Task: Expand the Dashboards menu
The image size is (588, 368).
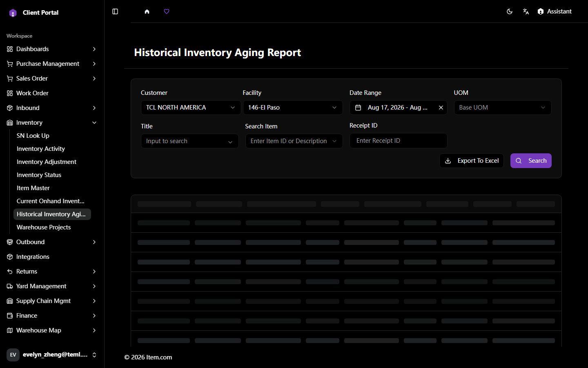Action: click(52, 49)
